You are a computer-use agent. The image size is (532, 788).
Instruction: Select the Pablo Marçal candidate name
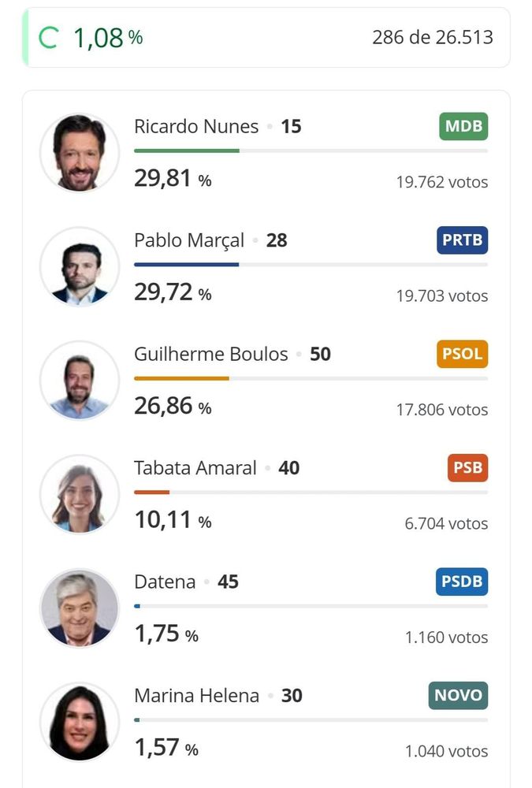click(x=189, y=240)
